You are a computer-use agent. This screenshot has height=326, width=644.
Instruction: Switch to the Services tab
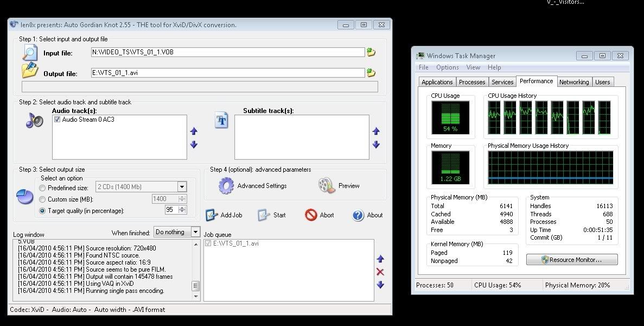click(502, 82)
